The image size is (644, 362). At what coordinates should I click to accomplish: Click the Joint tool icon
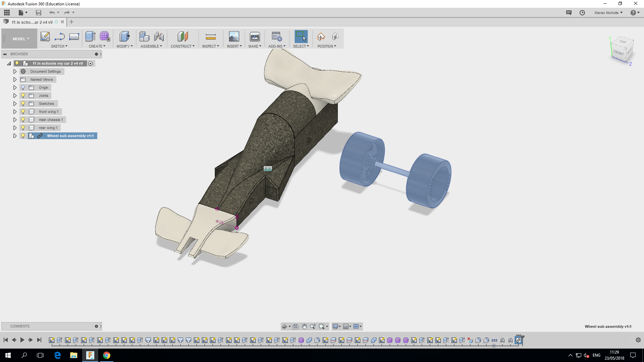click(159, 37)
